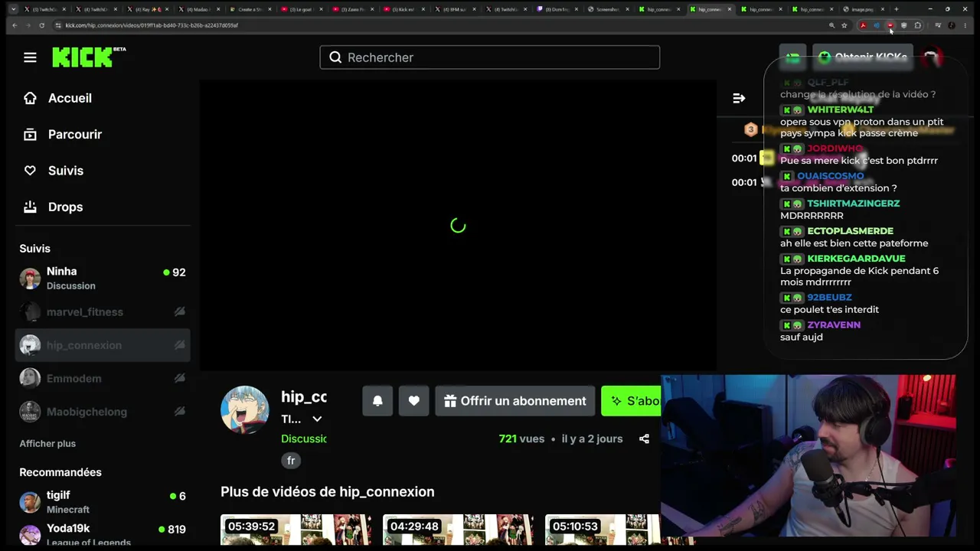
Task: Click the green S'abonner button
Action: point(631,401)
